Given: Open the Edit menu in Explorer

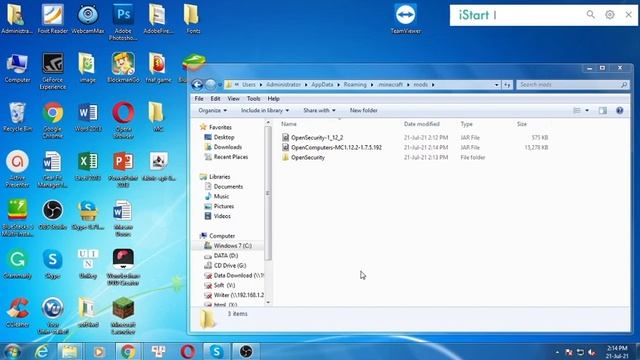Looking at the screenshot, I should point(216,99).
